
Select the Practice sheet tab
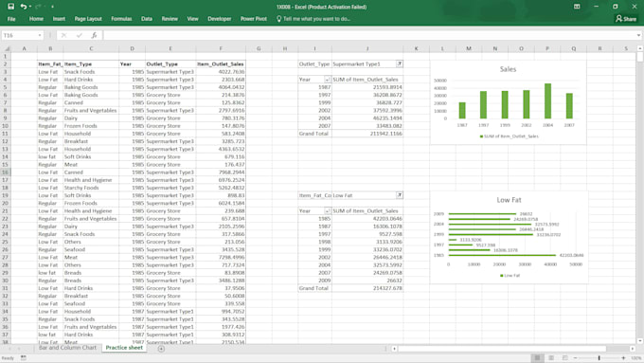(x=124, y=348)
